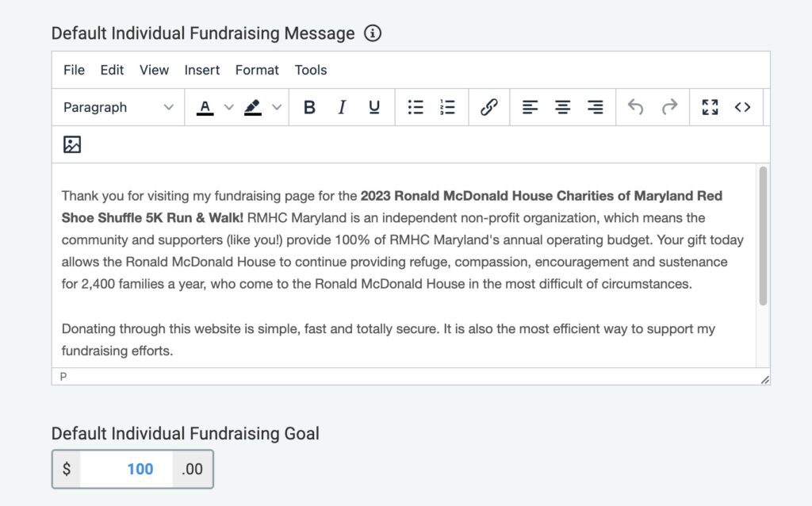812x506 pixels.
Task: Click the editor's vertical scrollbar
Action: tap(763, 236)
